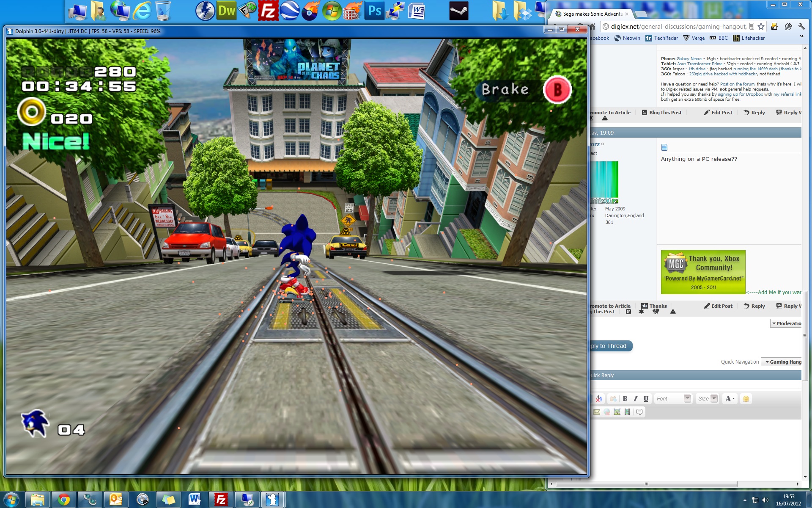This screenshot has height=508, width=812.
Task: Open Chrome wrench settings menu
Action: click(801, 26)
